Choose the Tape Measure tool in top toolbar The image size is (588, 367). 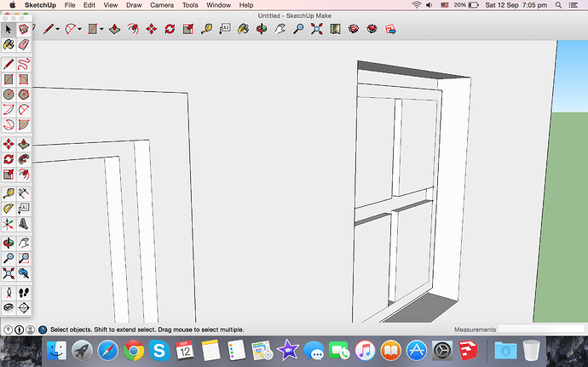coord(206,29)
